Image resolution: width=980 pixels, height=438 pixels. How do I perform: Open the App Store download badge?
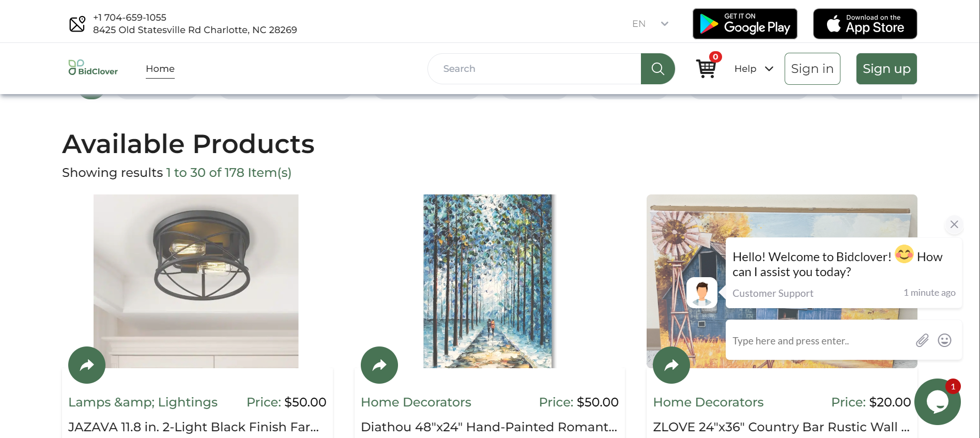[x=865, y=24]
